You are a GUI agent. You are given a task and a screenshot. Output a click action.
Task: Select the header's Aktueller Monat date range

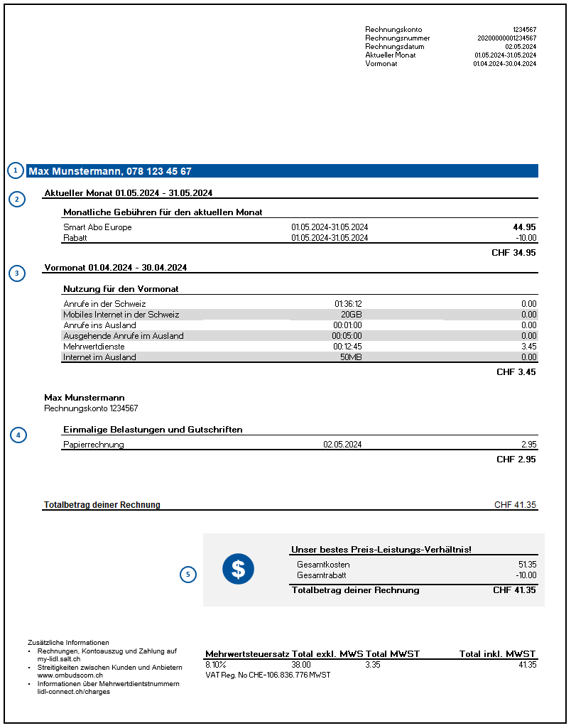505,55
